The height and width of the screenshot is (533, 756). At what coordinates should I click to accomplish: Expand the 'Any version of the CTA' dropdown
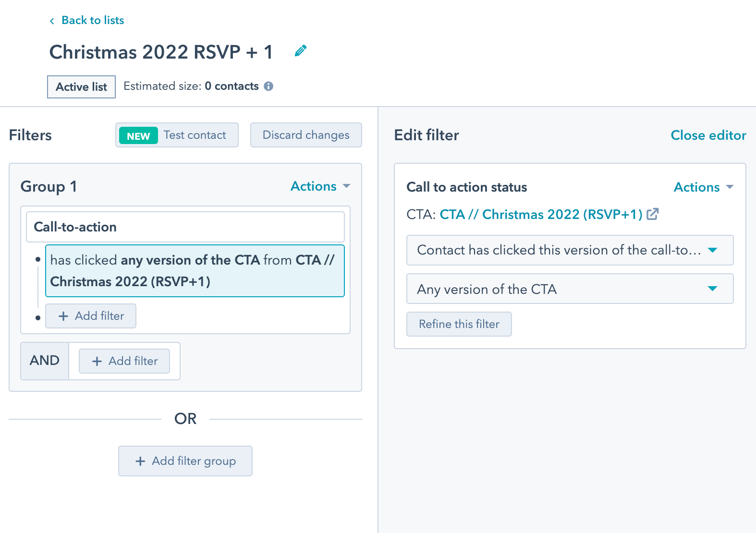(x=570, y=289)
